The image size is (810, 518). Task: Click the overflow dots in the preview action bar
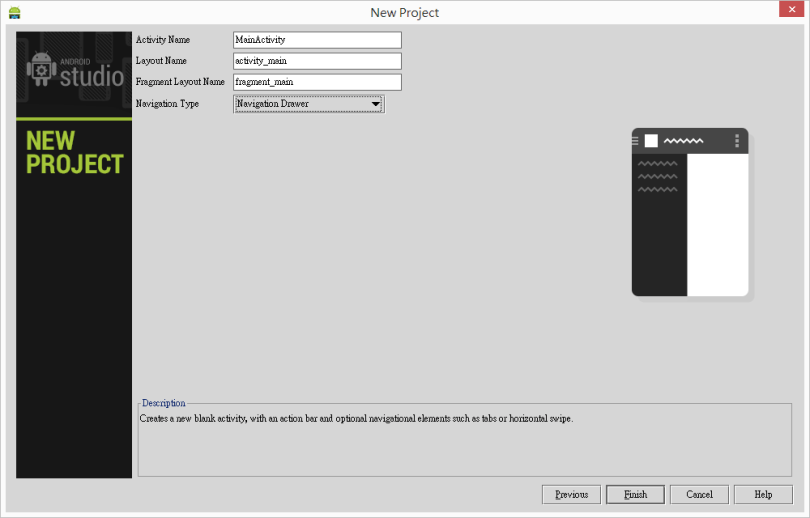737,141
